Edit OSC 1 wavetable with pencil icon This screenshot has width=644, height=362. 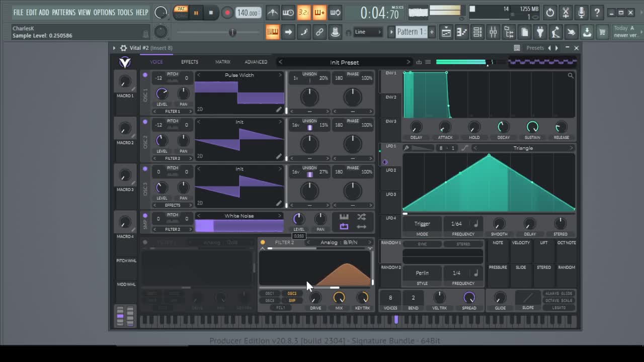[279, 109]
